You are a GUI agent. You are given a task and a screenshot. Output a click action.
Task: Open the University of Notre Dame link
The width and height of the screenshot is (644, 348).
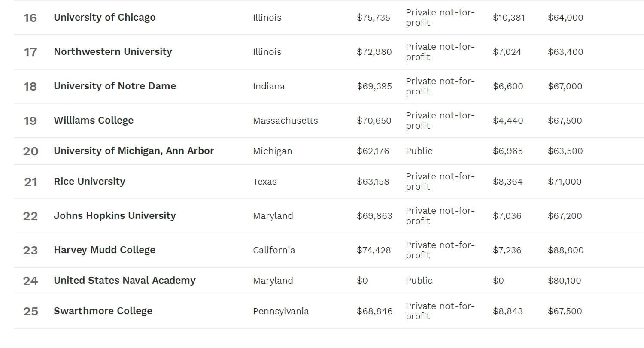(x=115, y=86)
